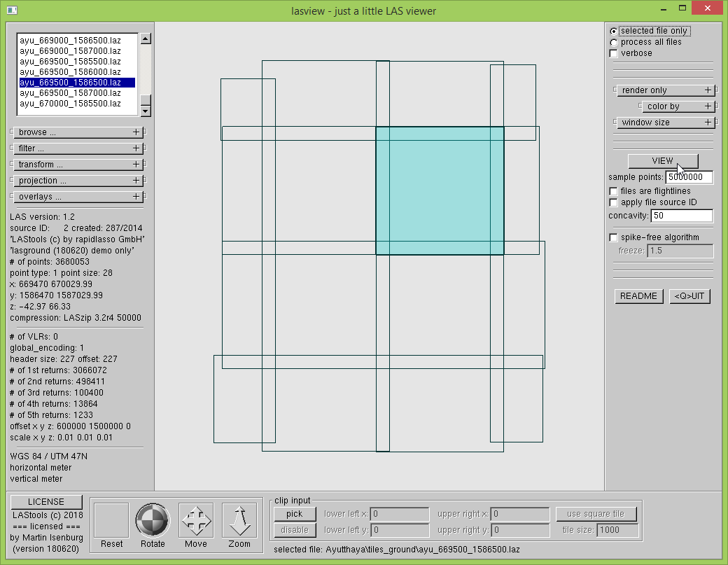Click file list scroll up arrow

146,39
